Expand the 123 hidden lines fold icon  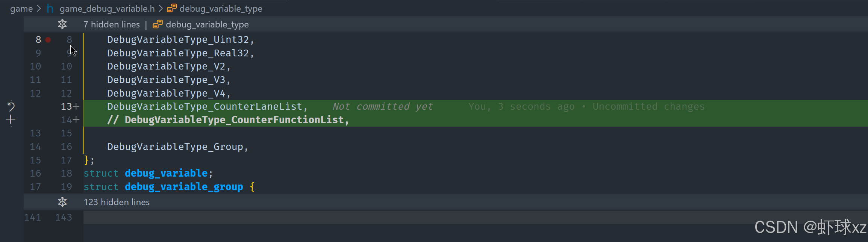pos(62,202)
